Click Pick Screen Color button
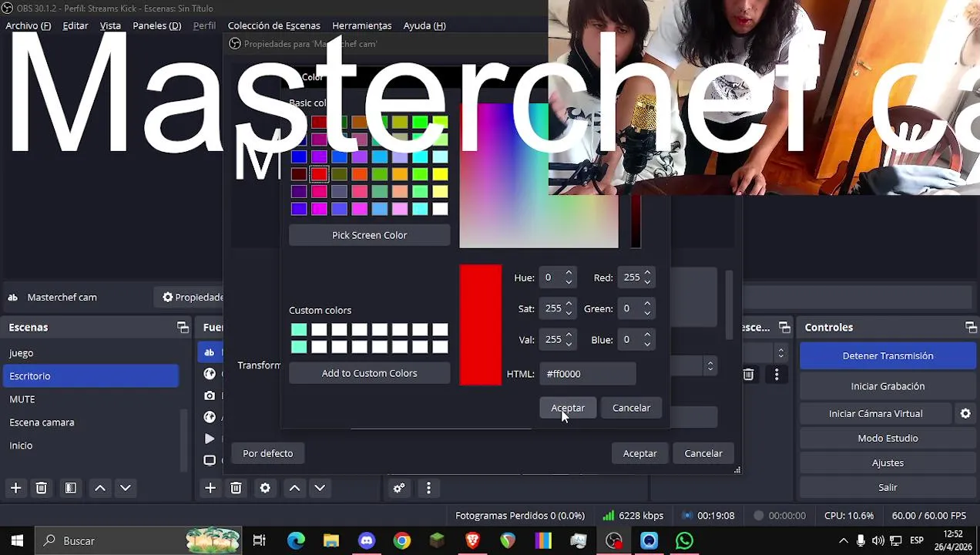Image resolution: width=980 pixels, height=555 pixels. [369, 235]
